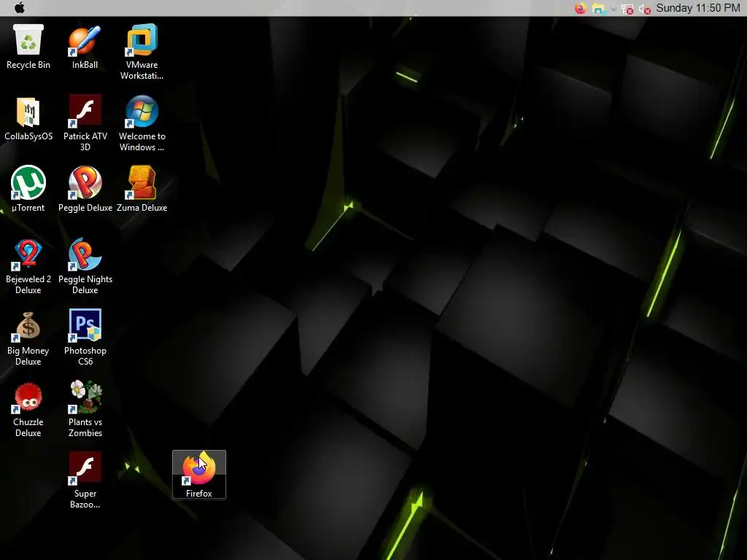Open the file explorer icon in top bar
This screenshot has height=560, width=747.
pos(598,8)
